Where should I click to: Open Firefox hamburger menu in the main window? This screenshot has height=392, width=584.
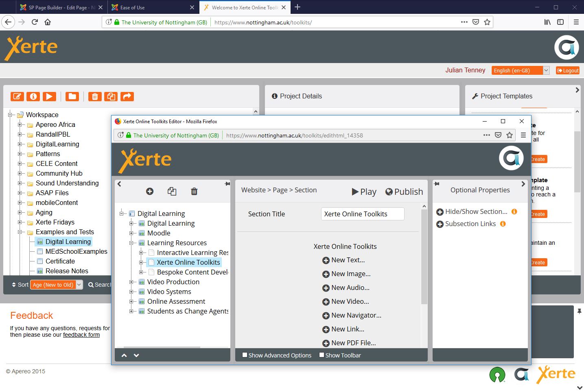[576, 22]
